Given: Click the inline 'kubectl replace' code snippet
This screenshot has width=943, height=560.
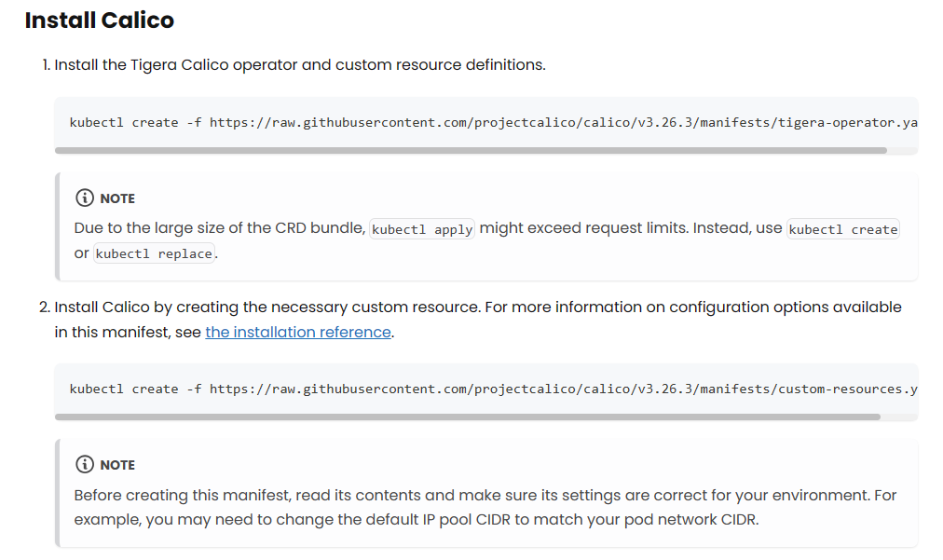Looking at the screenshot, I should [x=154, y=253].
